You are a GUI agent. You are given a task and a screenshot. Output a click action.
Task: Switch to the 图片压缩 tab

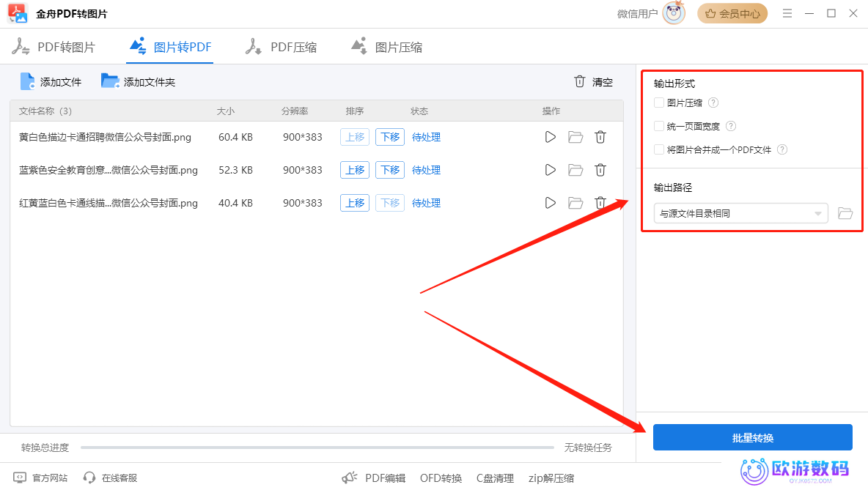point(387,47)
